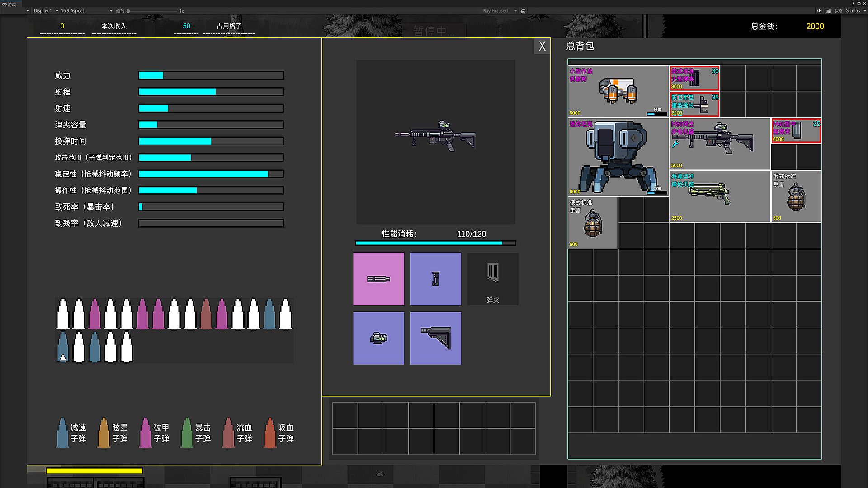Toggle the mute audio speaker icon
This screenshot has height=488, width=868.
pos(819,11)
